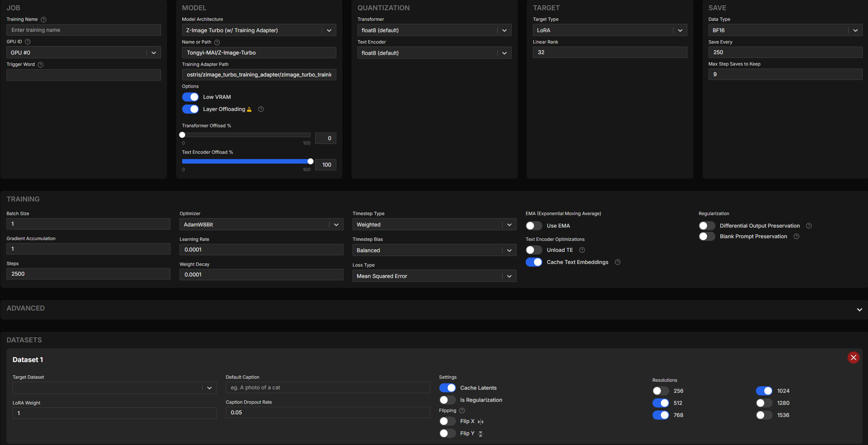Open the Target Type LoRA dropdown
The width and height of the screenshot is (868, 445).
click(x=609, y=30)
